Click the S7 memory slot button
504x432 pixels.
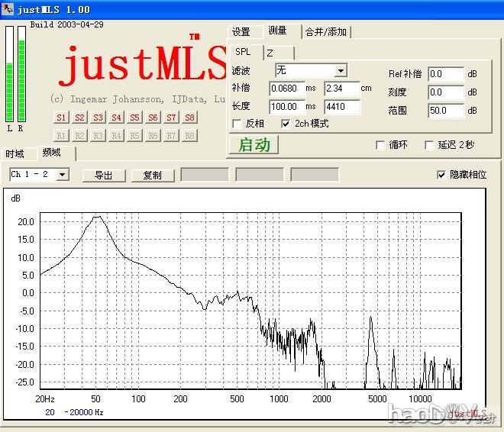pyautogui.click(x=171, y=118)
